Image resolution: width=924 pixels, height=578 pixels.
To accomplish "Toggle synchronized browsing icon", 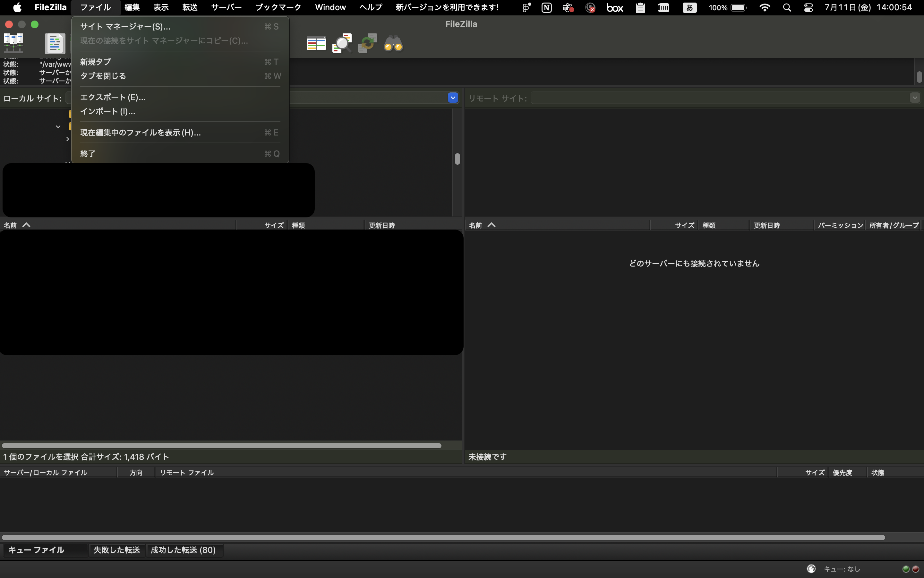I will [367, 43].
